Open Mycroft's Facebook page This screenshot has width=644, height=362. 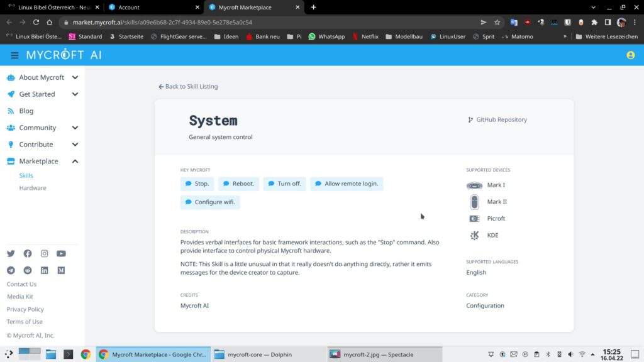pos(28,254)
